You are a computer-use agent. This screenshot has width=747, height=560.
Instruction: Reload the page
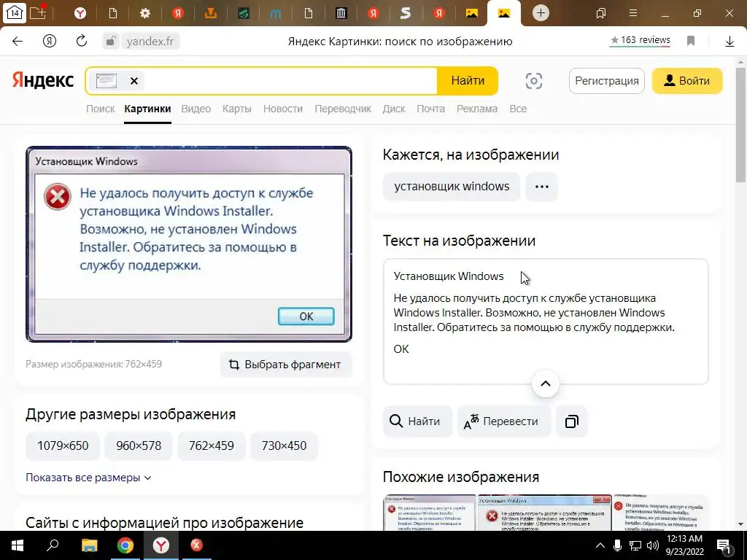coord(82,41)
